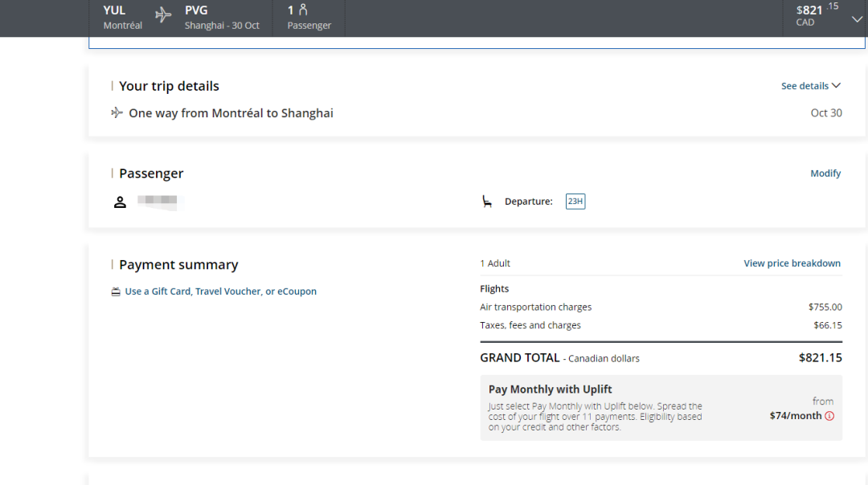Click the $821.15 CAD total in header

(x=817, y=15)
